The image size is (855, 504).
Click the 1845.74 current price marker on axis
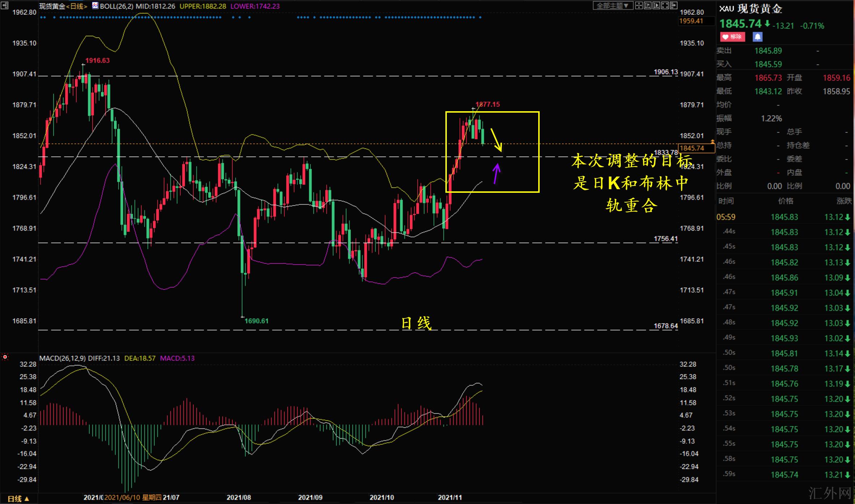(692, 148)
